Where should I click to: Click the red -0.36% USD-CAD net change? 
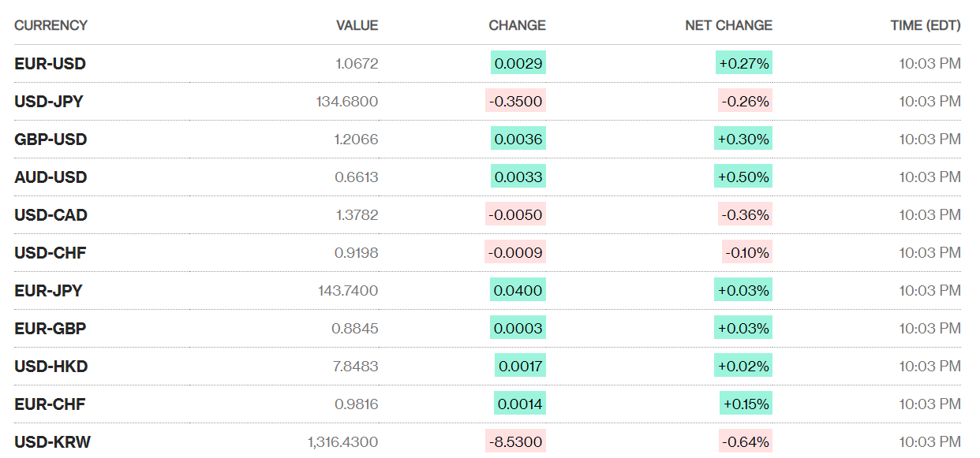point(745,215)
